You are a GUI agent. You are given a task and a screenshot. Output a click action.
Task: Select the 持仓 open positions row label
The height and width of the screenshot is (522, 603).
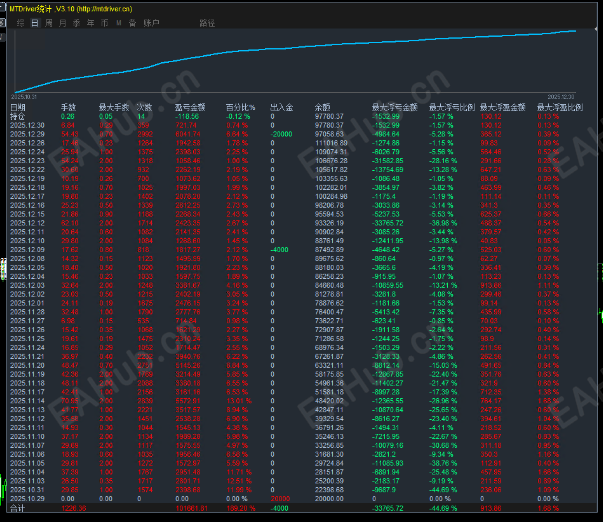[x=17, y=116]
